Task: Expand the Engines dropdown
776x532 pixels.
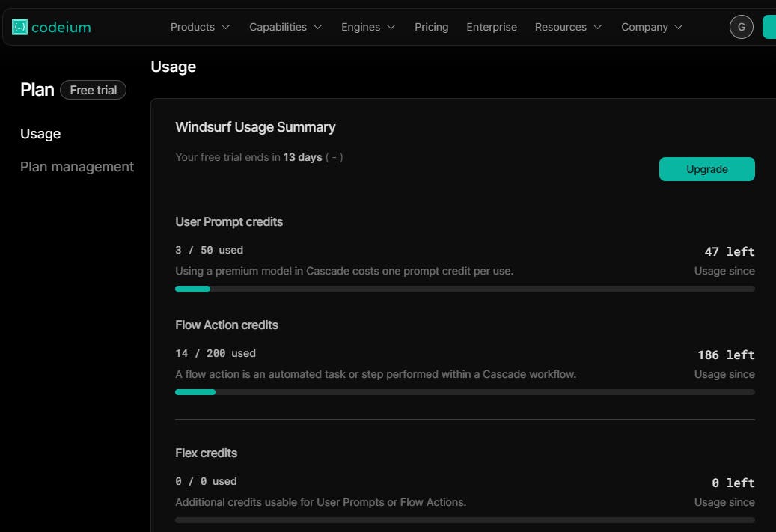Action: [x=368, y=27]
